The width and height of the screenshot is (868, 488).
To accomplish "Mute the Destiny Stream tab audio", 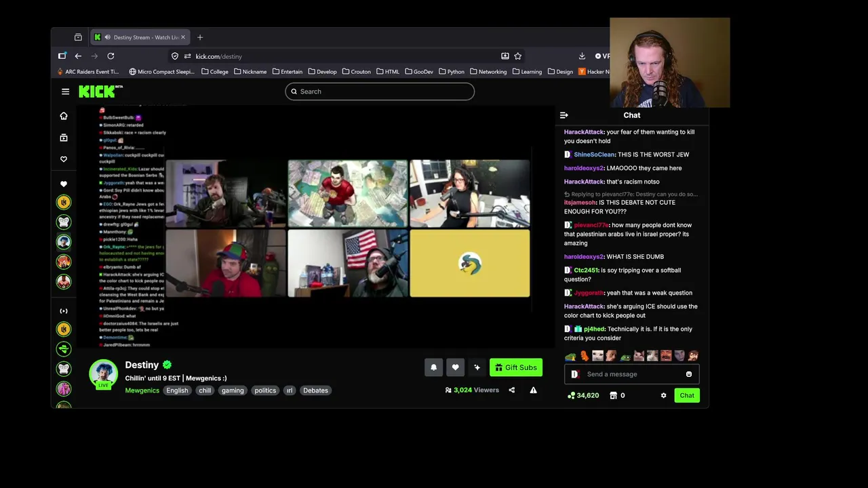I will pyautogui.click(x=107, y=37).
